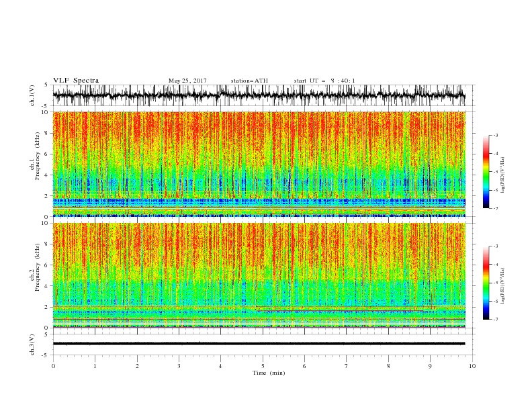Select the date text "May 25, 2017"

tap(187, 81)
